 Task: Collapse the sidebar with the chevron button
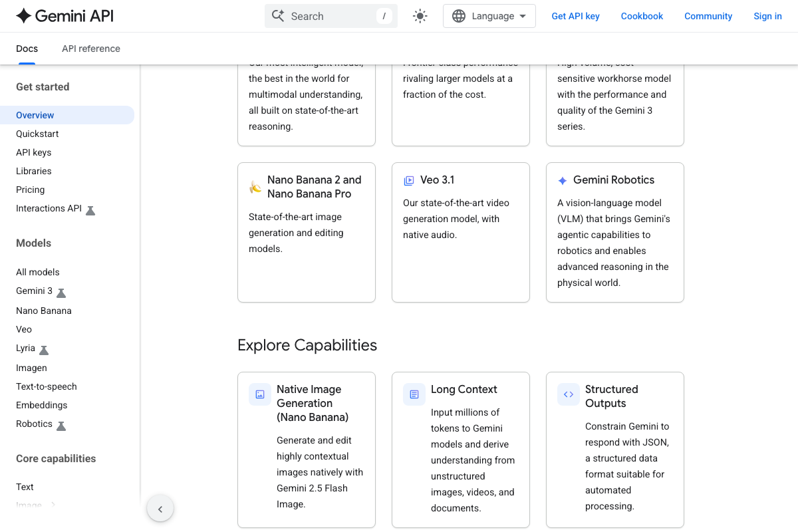coord(160,509)
